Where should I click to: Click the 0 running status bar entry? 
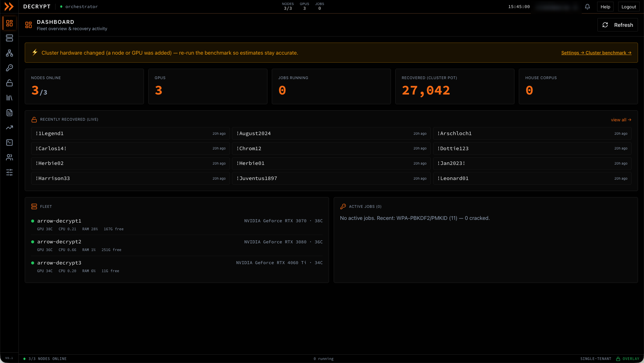(323, 359)
